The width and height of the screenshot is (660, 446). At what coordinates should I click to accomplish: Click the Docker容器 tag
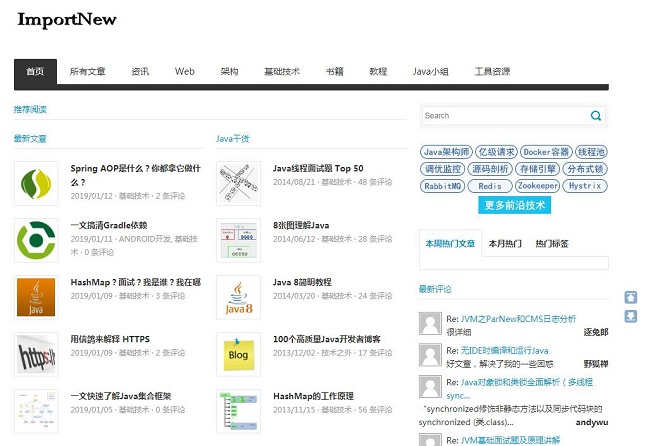[x=546, y=152]
